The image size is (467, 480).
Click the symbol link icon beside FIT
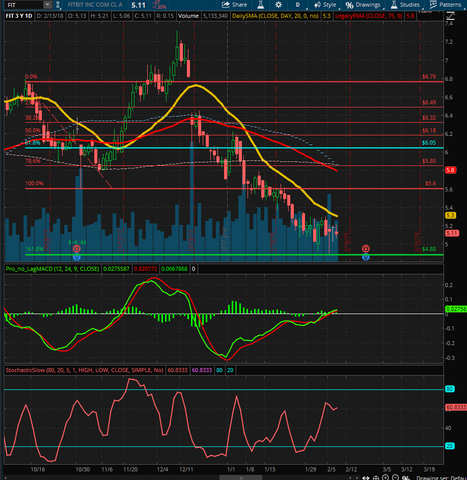(x=58, y=5)
